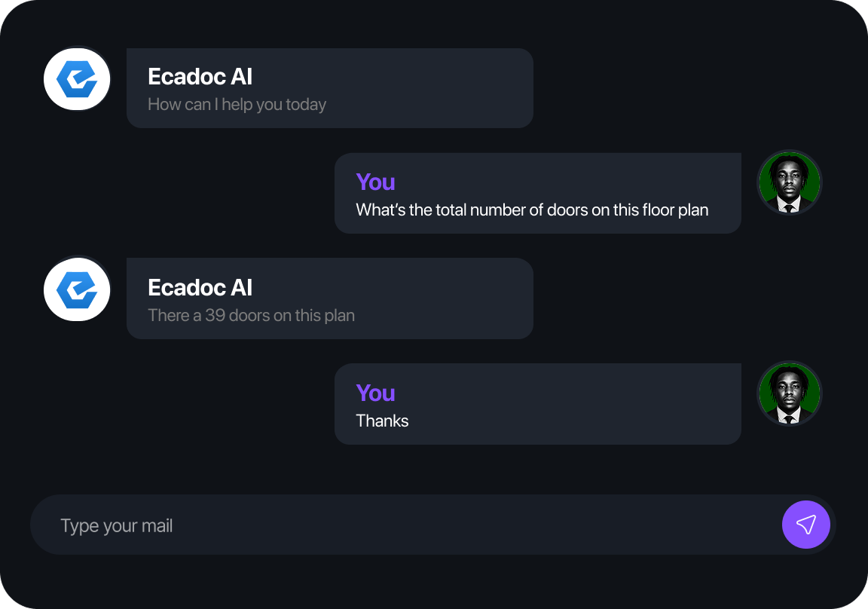Screen dimensions: 868x609
Task: Click the Ecadoc logo beside the 39 doors reply
Action: pyautogui.click(x=77, y=290)
